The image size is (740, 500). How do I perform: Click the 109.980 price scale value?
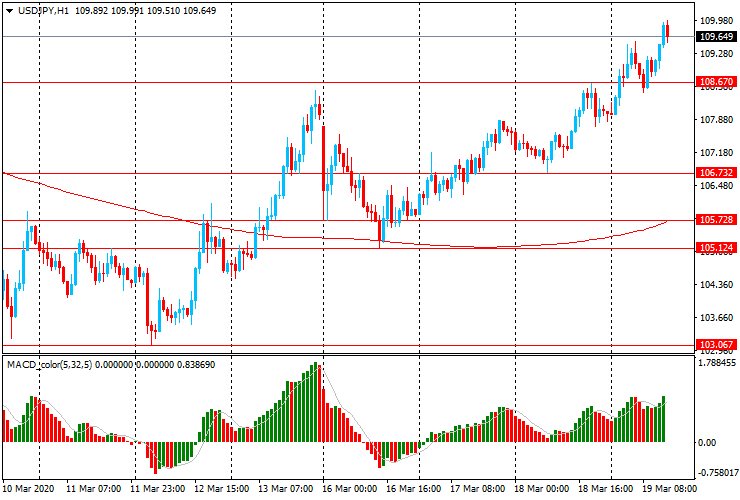(716, 21)
